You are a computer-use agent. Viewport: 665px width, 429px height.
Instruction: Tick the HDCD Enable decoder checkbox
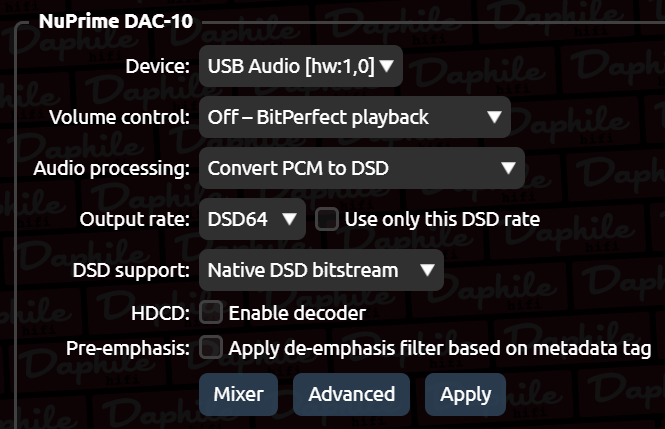211,313
